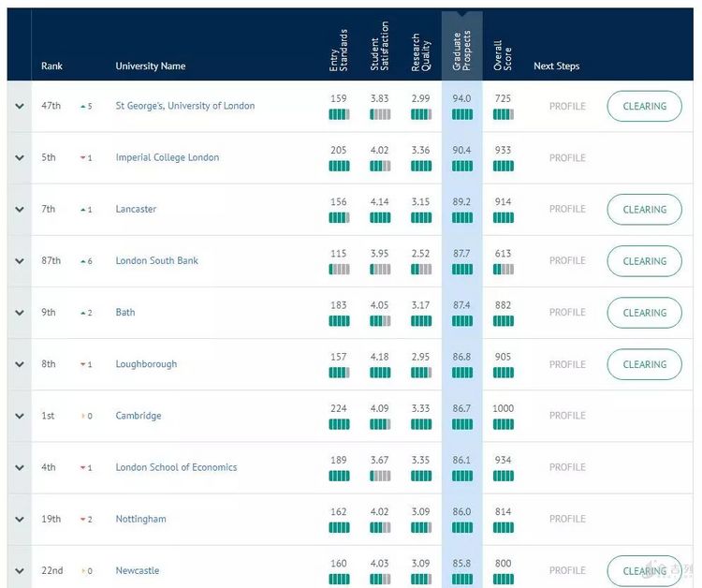Expand the Newcastle row chevron
702x588 pixels.
point(19,571)
